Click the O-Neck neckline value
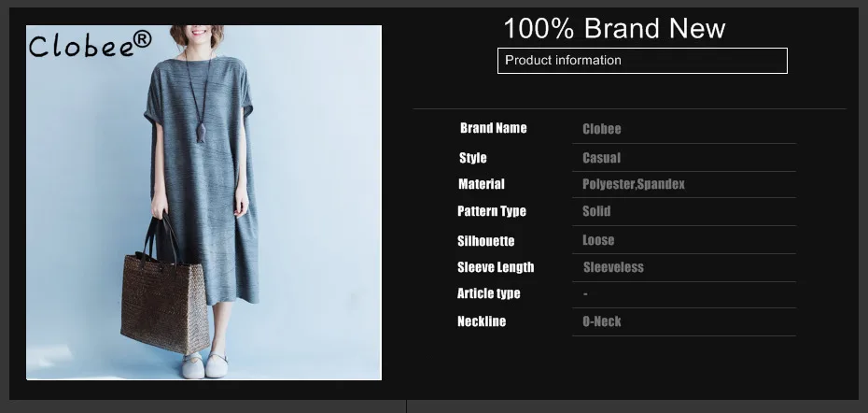868x413 pixels. click(x=602, y=321)
